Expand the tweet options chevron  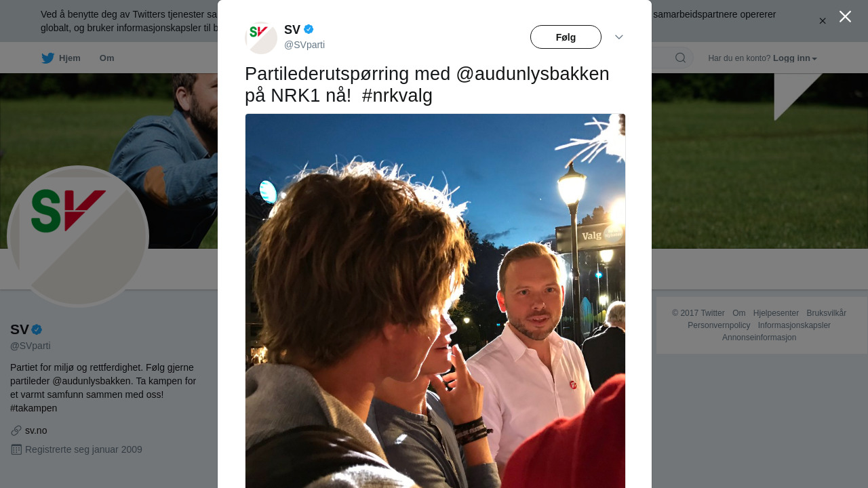(619, 37)
